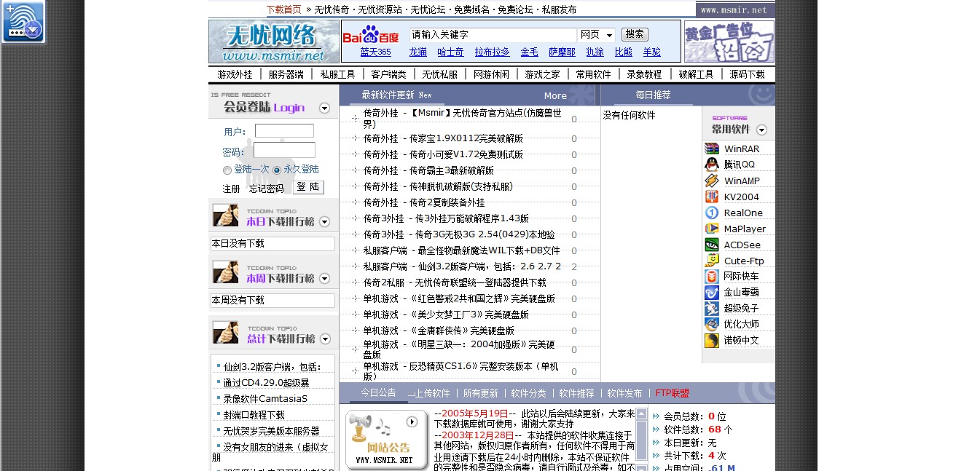This screenshot has height=471, width=980.
Task: Click the 超级兔子 icon
Action: [712, 309]
